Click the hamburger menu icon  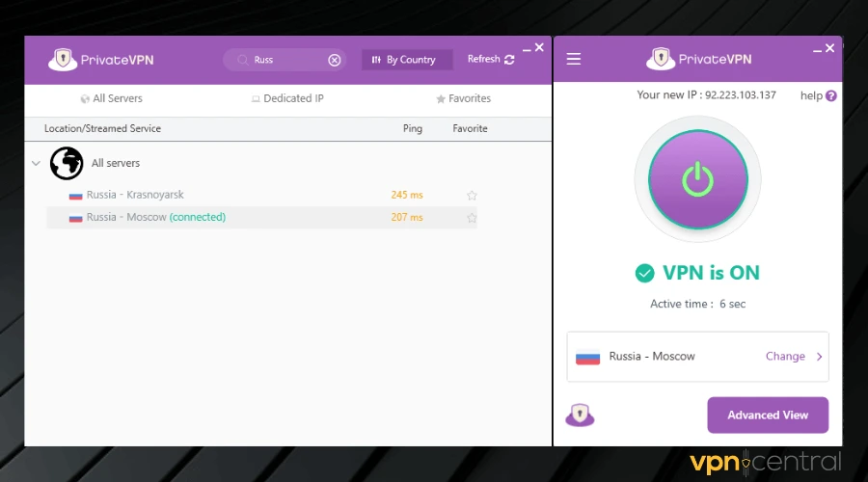coord(574,60)
